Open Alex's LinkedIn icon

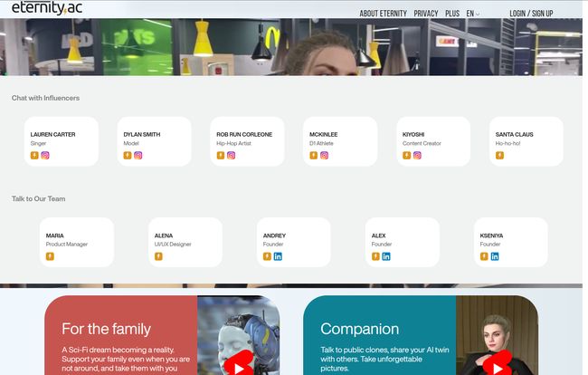[386, 256]
